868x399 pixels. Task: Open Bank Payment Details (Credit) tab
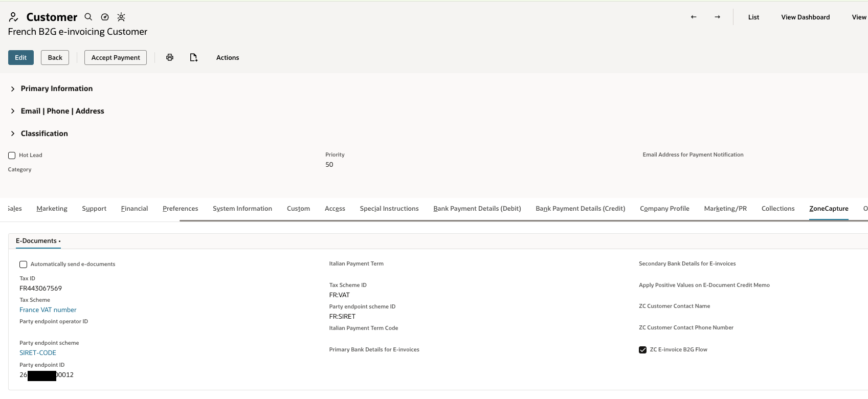[x=581, y=209]
